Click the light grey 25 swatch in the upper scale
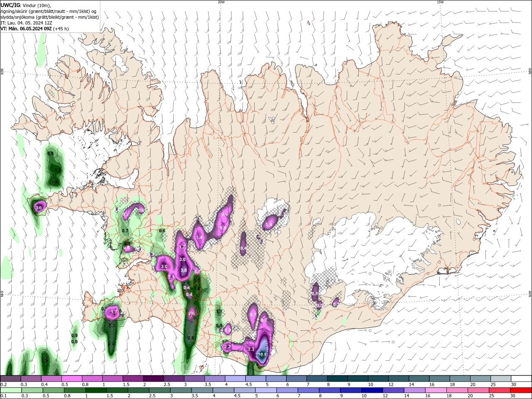 pos(501,379)
